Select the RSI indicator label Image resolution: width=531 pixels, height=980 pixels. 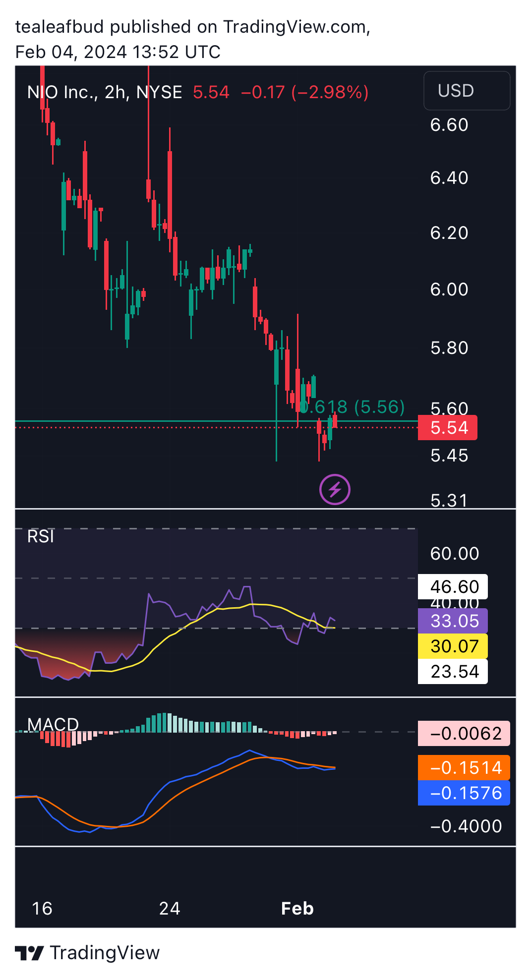pos(41,536)
